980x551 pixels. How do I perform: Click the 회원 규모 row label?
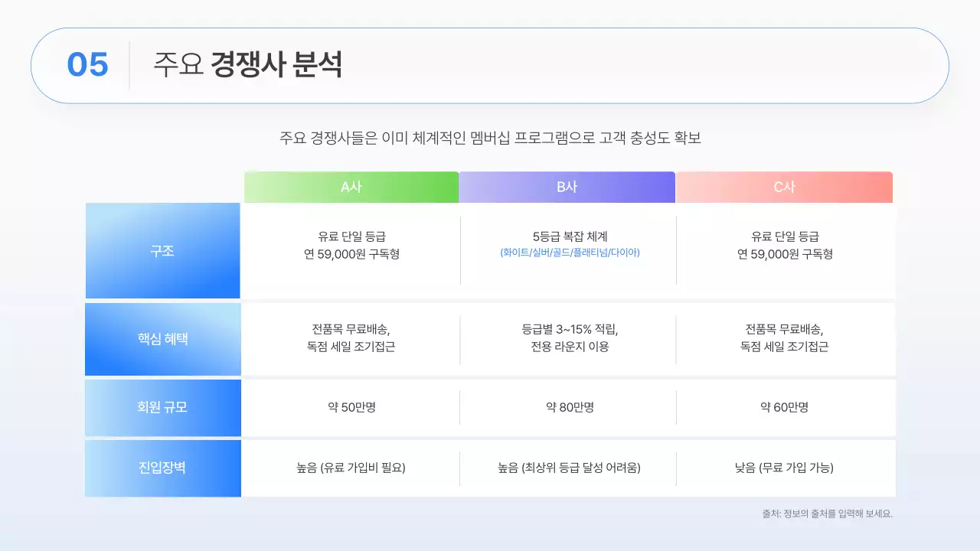tap(162, 407)
